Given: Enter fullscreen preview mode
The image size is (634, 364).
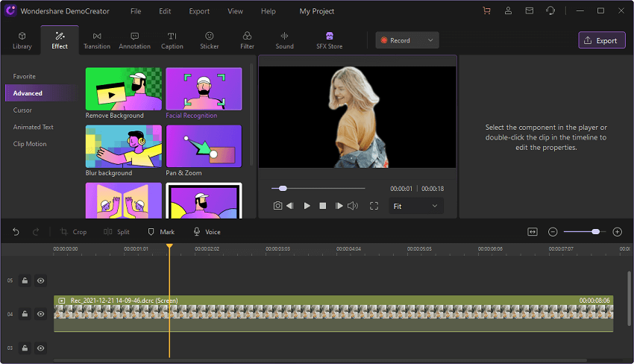Looking at the screenshot, I should click(374, 206).
